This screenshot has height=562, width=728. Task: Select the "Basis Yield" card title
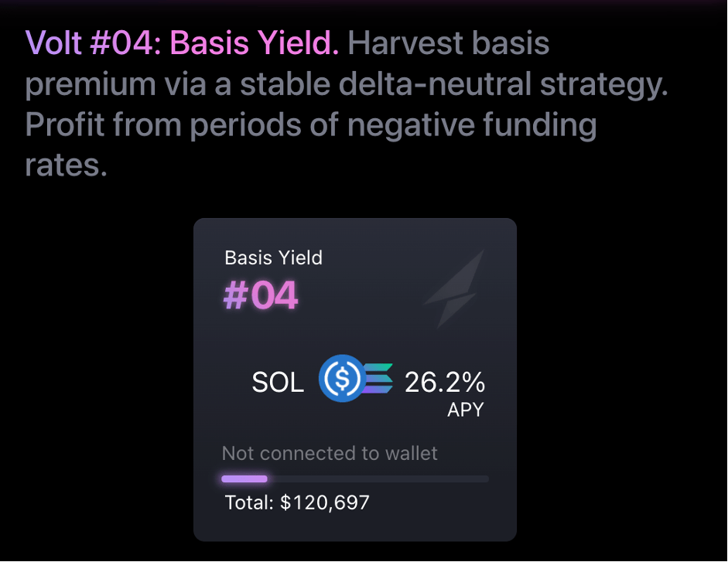pos(273,257)
